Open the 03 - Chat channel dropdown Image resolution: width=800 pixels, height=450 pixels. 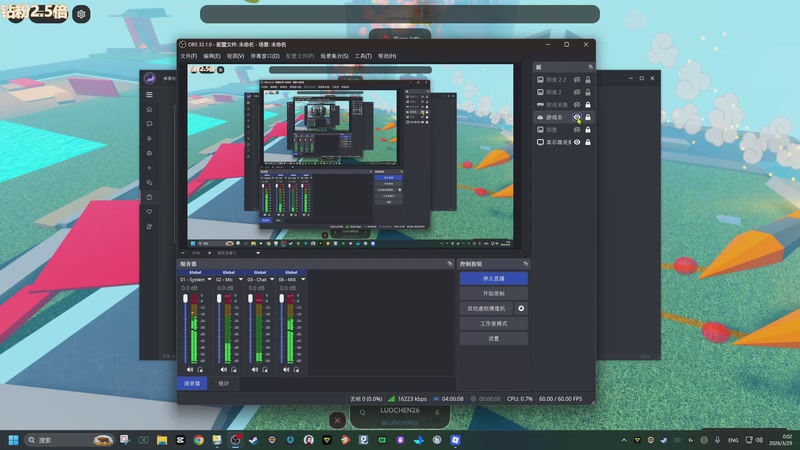coord(272,279)
